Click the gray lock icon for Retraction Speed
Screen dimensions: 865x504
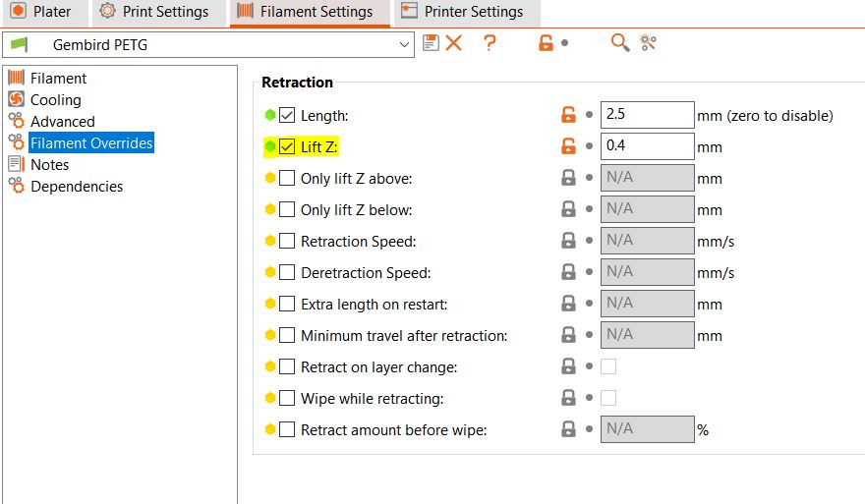pyautogui.click(x=568, y=241)
